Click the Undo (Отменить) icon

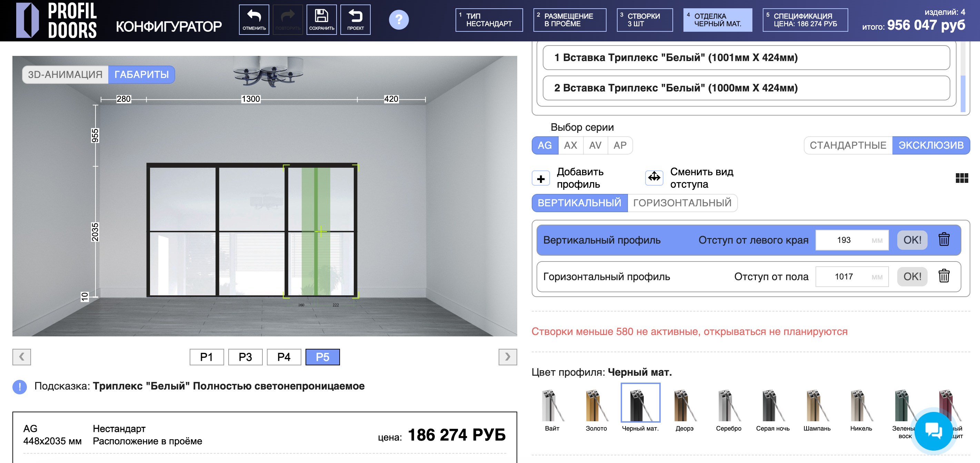(254, 19)
